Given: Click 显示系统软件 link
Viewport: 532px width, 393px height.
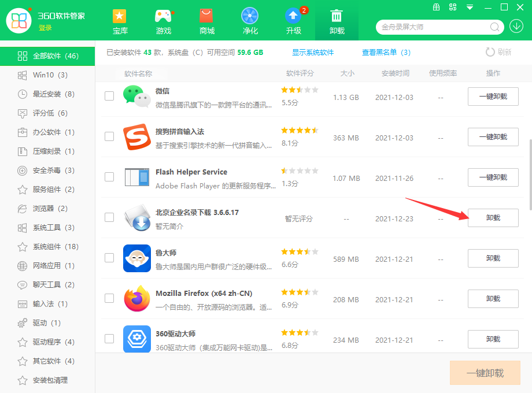Looking at the screenshot, I should 313,53.
